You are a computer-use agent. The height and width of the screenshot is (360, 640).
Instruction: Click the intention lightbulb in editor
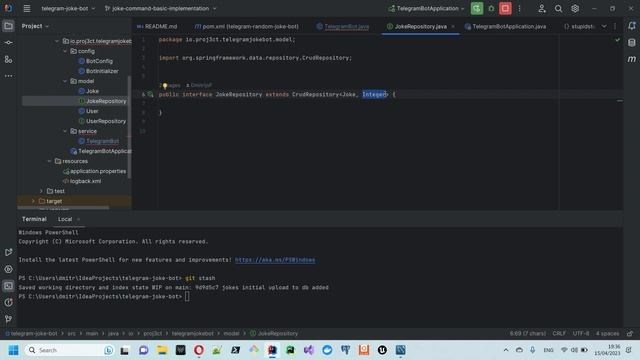tap(165, 86)
